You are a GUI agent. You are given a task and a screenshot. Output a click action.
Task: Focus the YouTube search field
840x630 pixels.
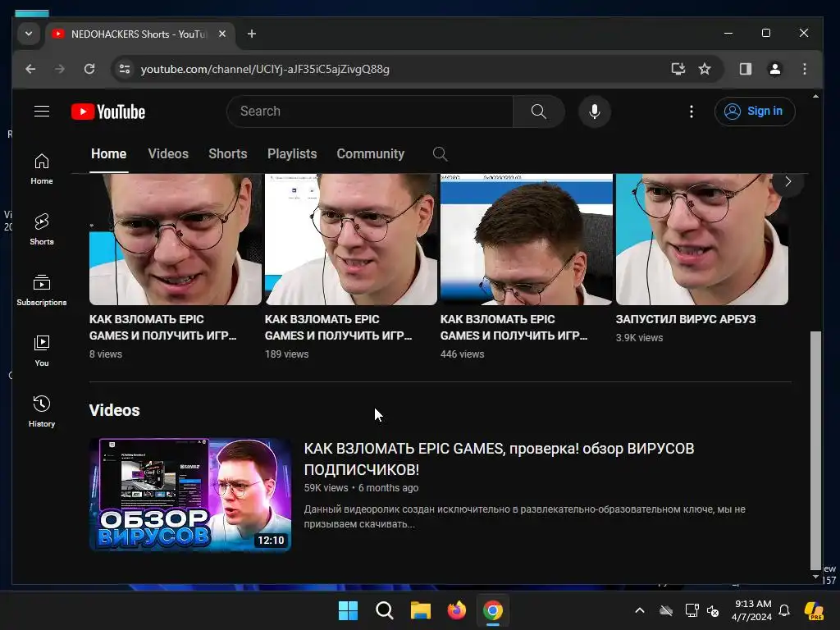(370, 112)
